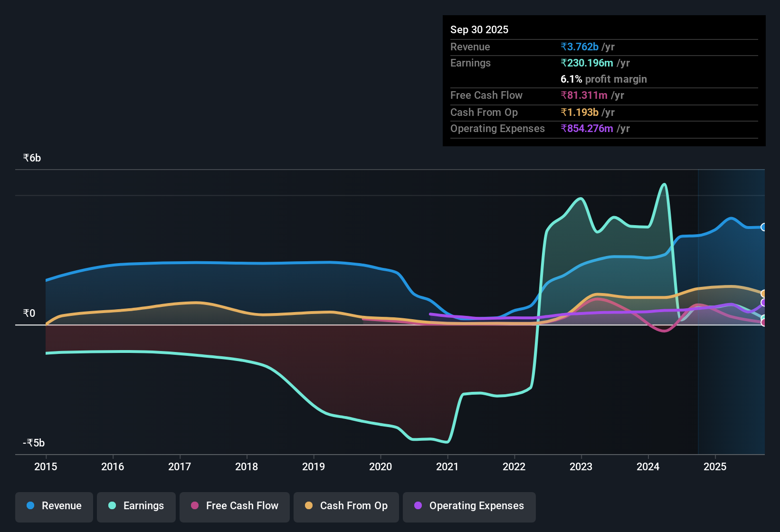
Task: Toggle the Earnings series off
Action: tap(136, 506)
